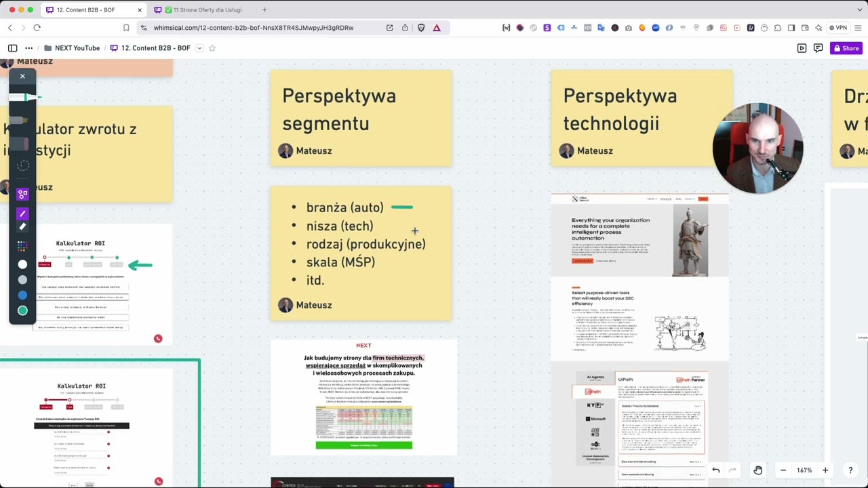Open the browser hamburger menu
This screenshot has width=868, height=488.
point(858,28)
